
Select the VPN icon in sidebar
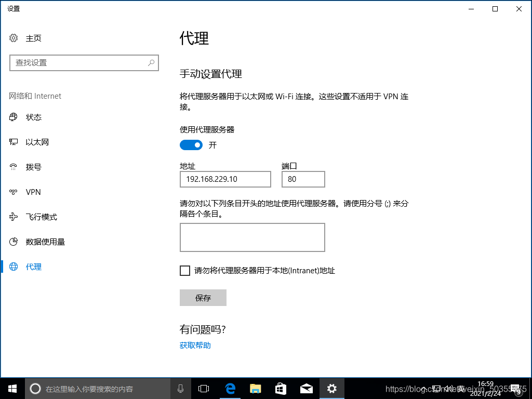14,192
